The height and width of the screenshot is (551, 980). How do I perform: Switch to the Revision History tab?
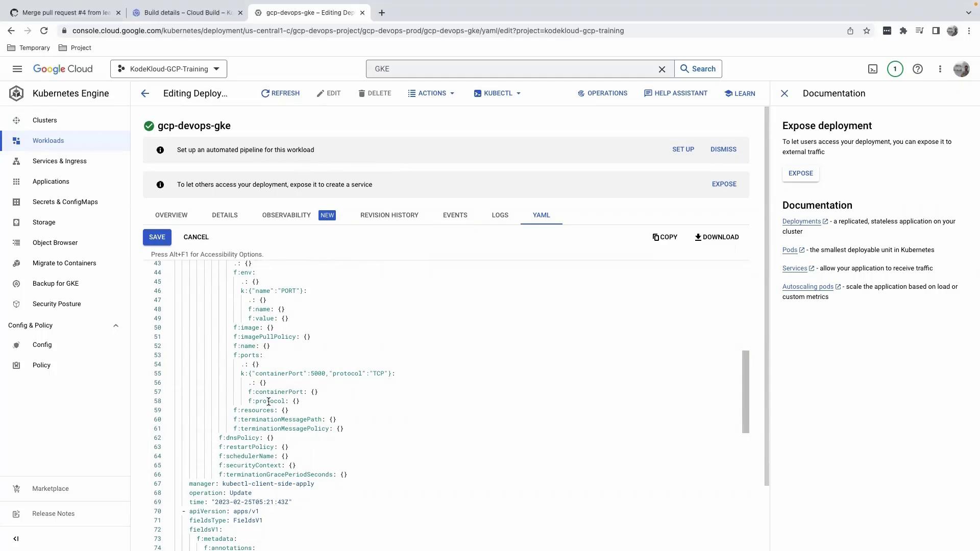pos(389,215)
